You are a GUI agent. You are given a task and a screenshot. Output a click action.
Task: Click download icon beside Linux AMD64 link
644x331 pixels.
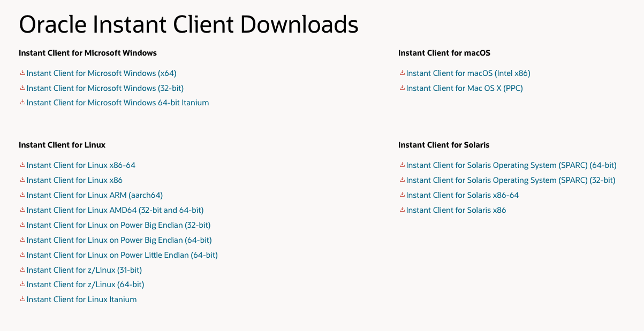point(22,210)
